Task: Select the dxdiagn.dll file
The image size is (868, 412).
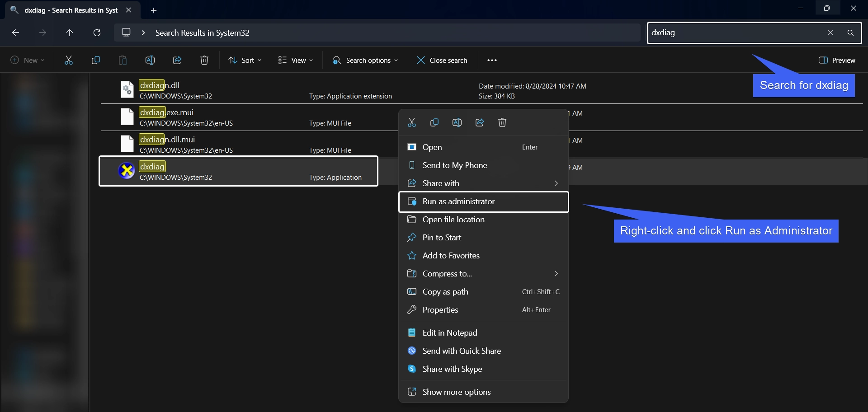Action: pos(481,90)
